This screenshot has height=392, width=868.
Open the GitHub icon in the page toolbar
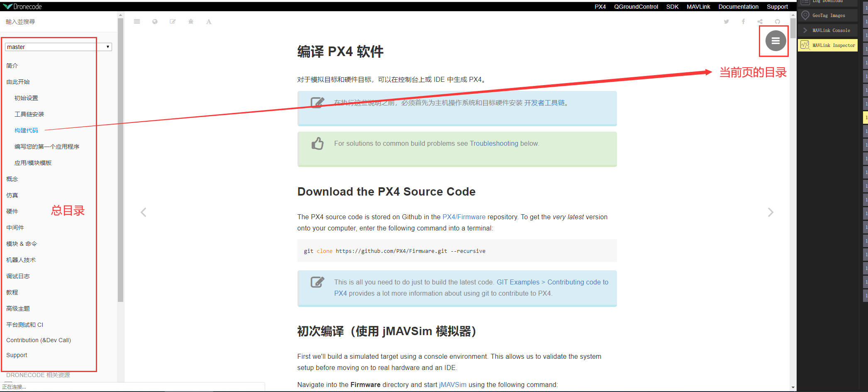tap(777, 22)
